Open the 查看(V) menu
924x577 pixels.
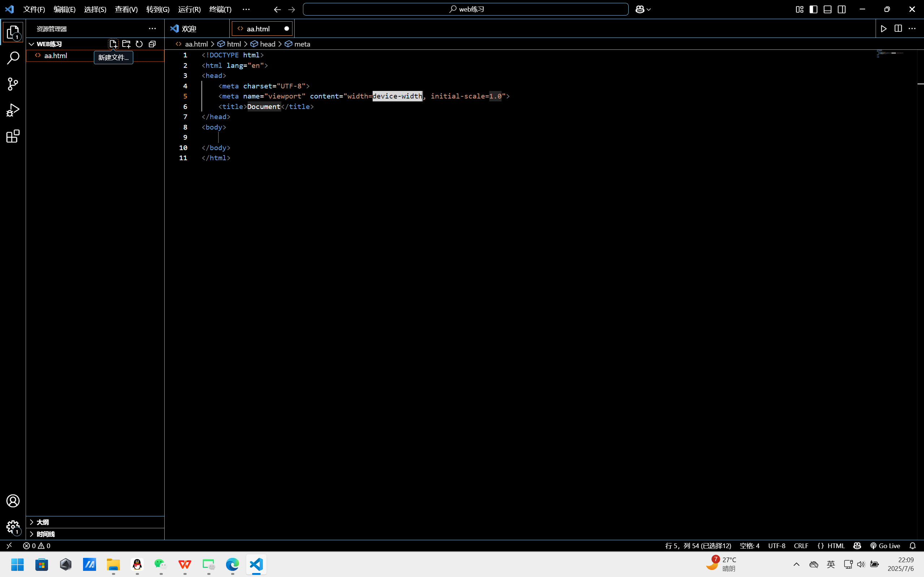(x=126, y=9)
